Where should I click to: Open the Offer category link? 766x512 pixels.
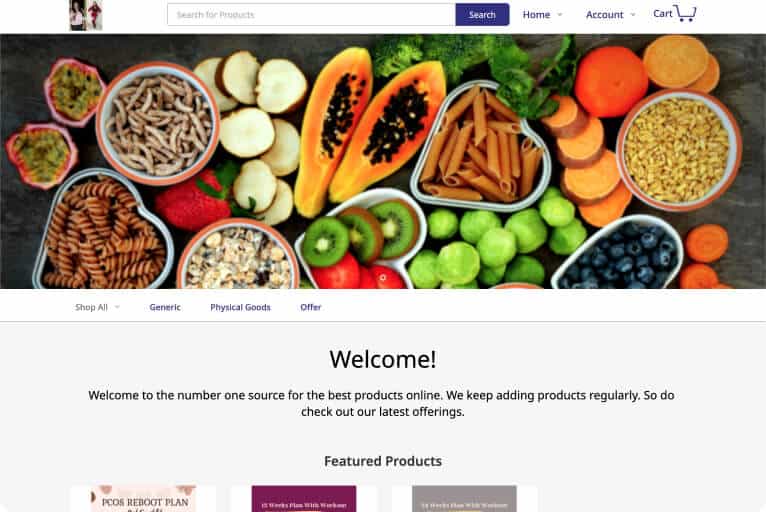coord(311,307)
